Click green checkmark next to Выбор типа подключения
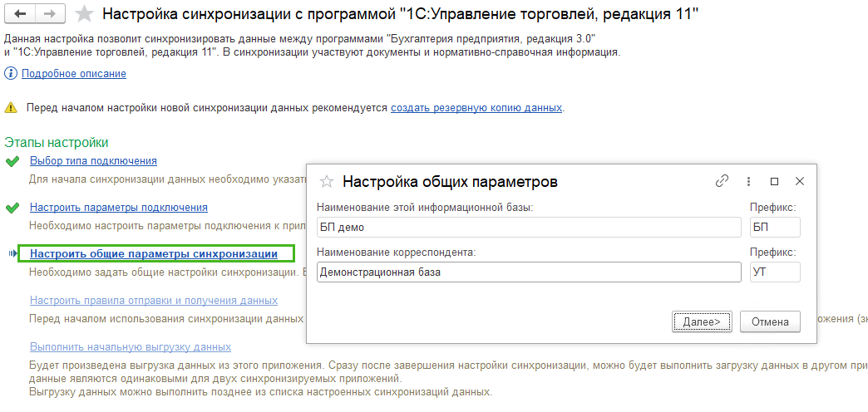Screen dimensions: 868x412 pyautogui.click(x=12, y=161)
